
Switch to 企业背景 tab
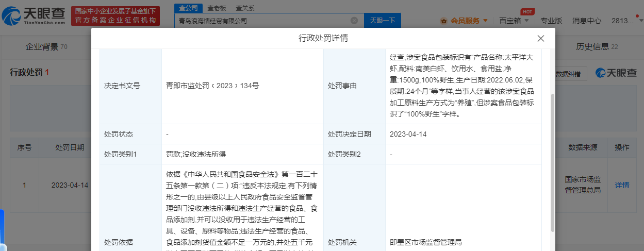click(46, 47)
